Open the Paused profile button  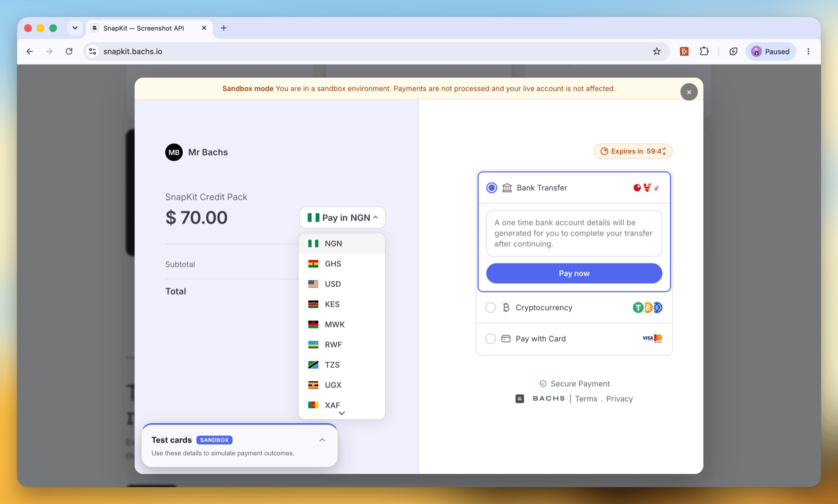[771, 52]
